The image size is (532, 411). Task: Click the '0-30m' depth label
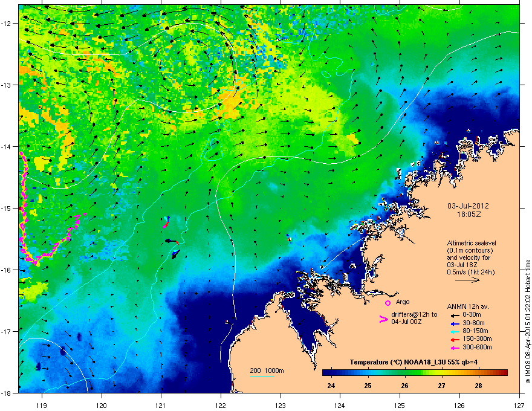472,314
